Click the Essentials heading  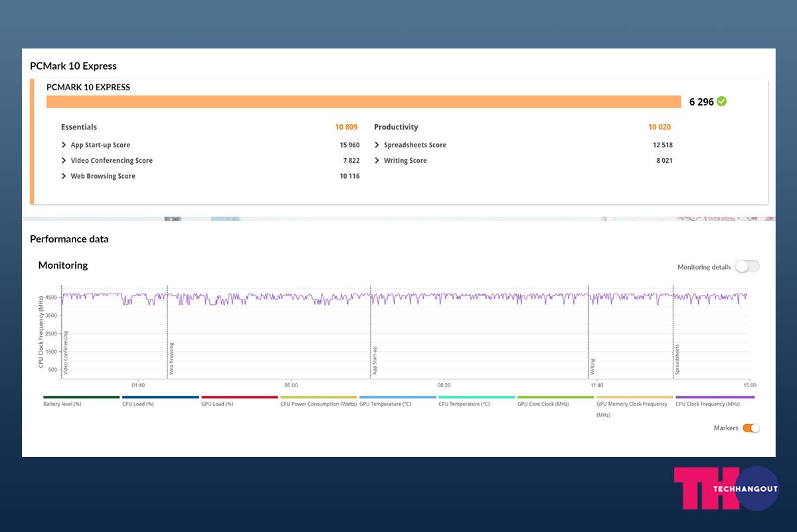point(79,127)
